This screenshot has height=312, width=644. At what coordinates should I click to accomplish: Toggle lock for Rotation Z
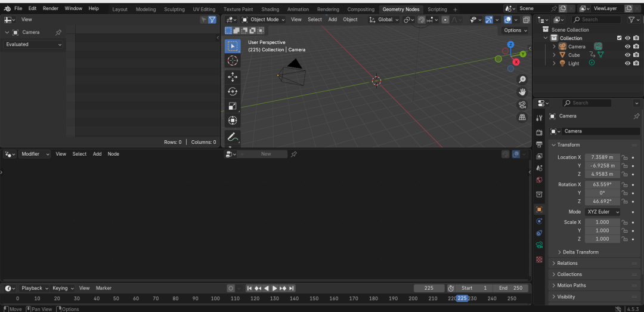pyautogui.click(x=624, y=202)
